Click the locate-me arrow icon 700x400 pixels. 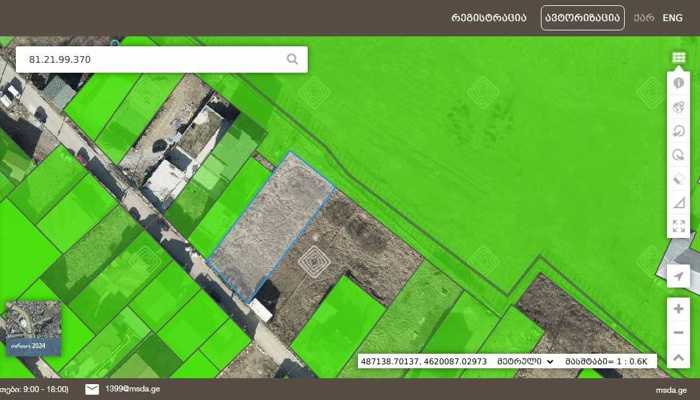[679, 276]
